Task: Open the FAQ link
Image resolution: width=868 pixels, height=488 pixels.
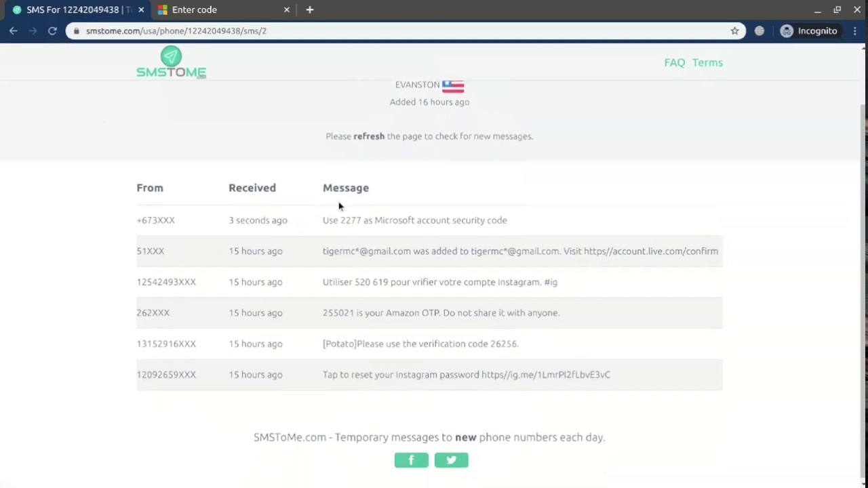Action: coord(675,62)
